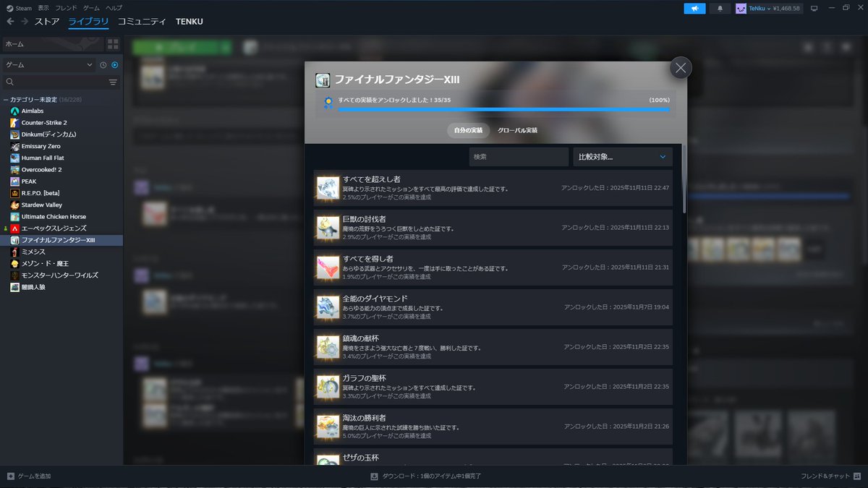Image resolution: width=868 pixels, height=488 pixels.
Task: Click the 闇鍋人狼 game icon
Action: click(14, 287)
